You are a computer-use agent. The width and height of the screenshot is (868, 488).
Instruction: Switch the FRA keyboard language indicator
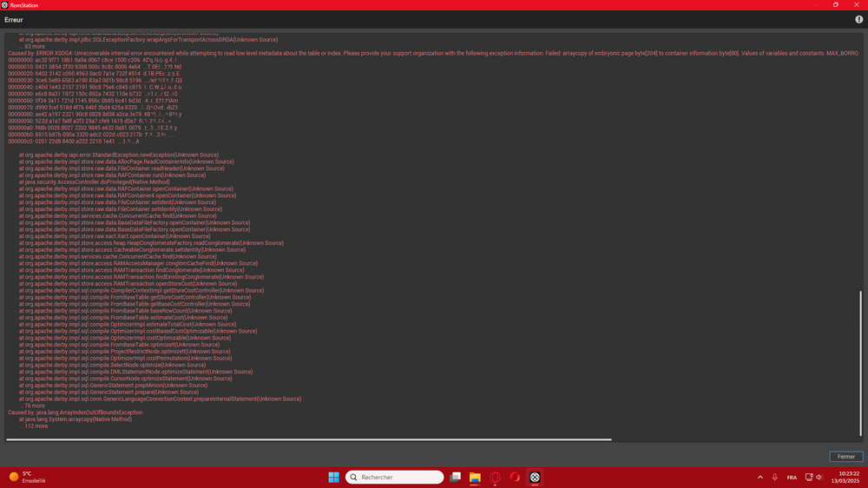pyautogui.click(x=792, y=477)
